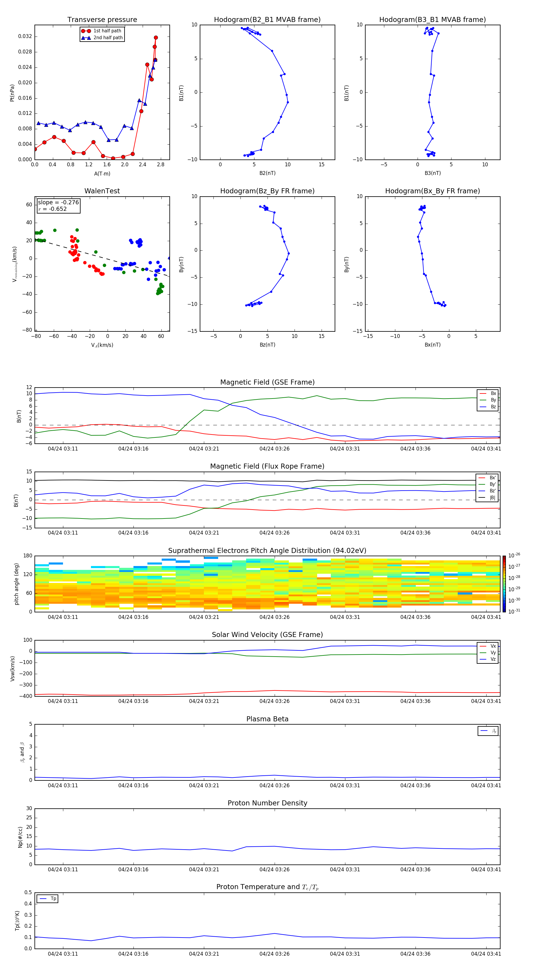535x980 pixels.
Task: Select the Bx legend entry in GSE magnetic field plot
Action: coord(488,393)
